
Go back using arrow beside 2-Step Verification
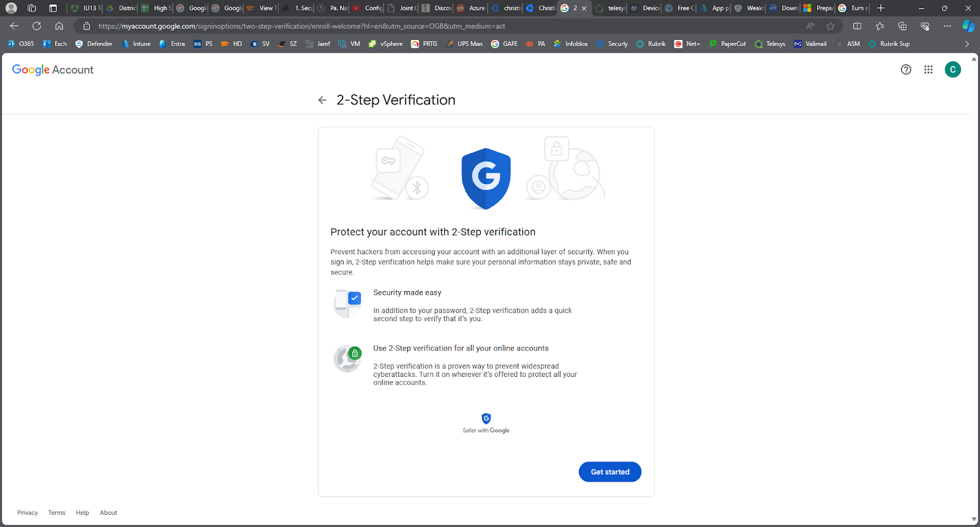tap(322, 100)
